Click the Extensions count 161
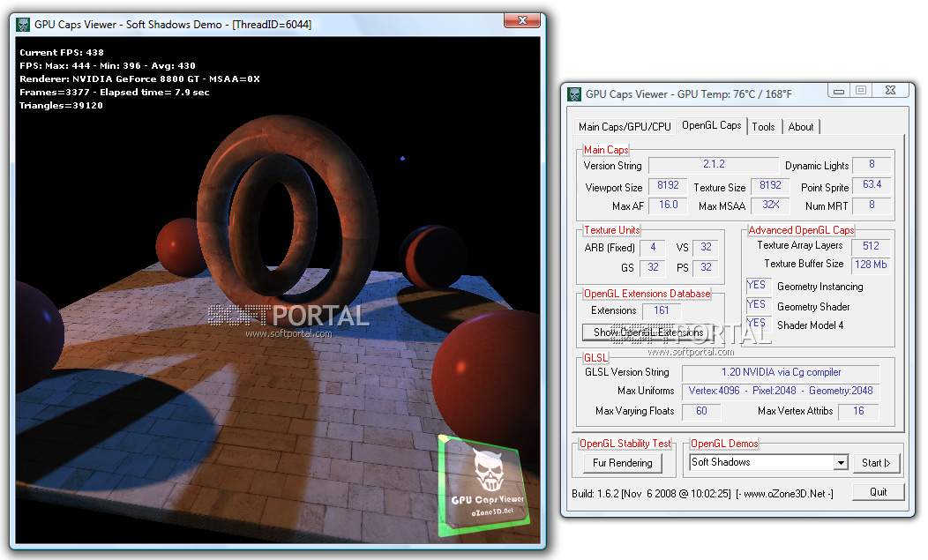This screenshot has width=928, height=560. coord(662,310)
